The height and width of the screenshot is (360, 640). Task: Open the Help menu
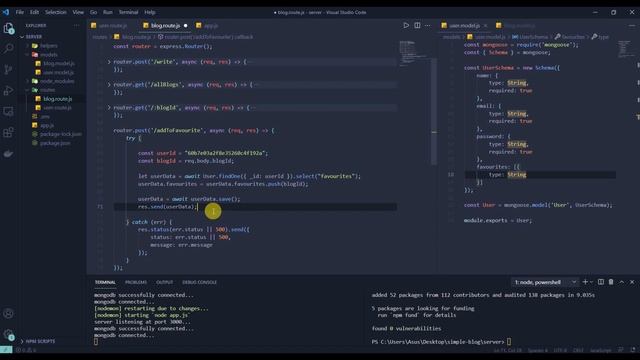150,12
